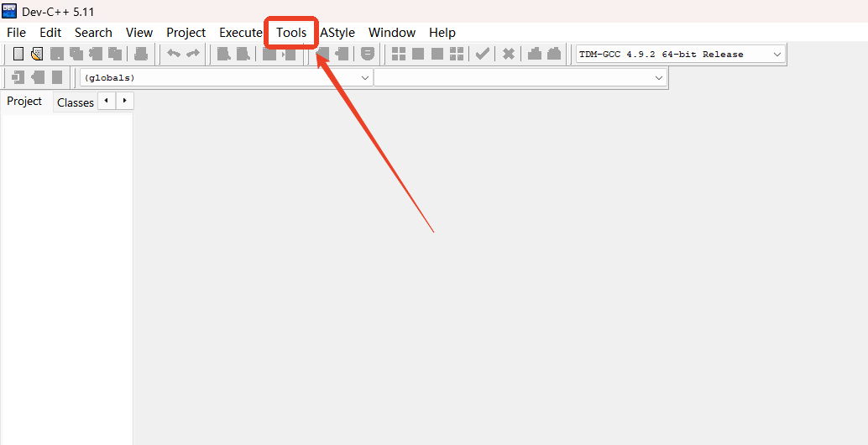The width and height of the screenshot is (868, 445).
Task: Click the Save All toolbar icon
Action: [76, 54]
